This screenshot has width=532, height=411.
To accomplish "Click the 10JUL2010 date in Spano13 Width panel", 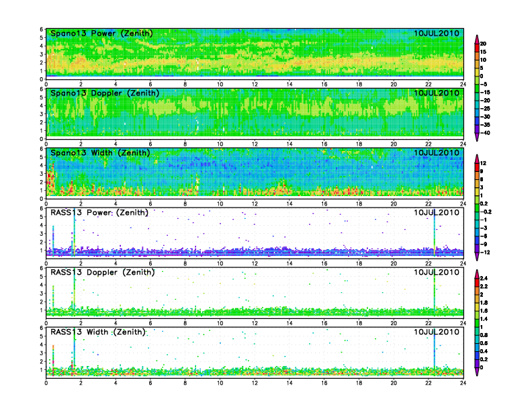I will pyautogui.click(x=437, y=152).
